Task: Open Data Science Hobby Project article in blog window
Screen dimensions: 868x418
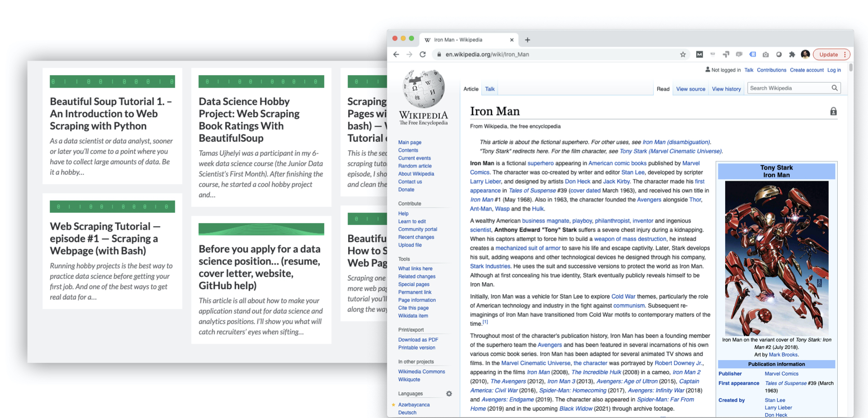Action: pyautogui.click(x=249, y=120)
